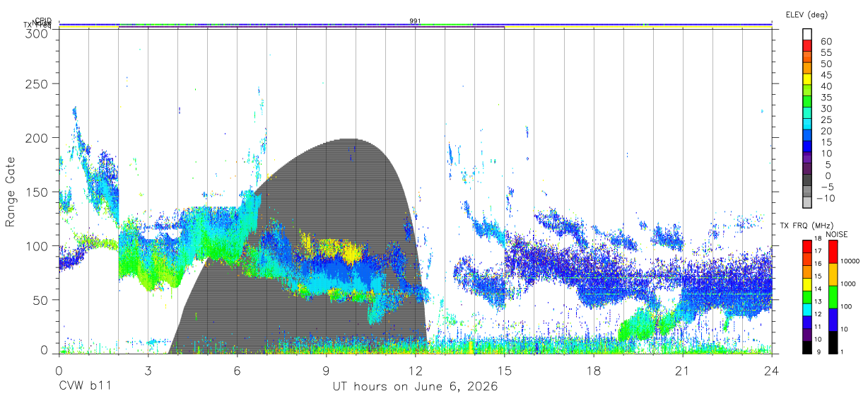Click the '100' tick on the Range Gate axis
The image size is (868, 401).
coord(36,245)
